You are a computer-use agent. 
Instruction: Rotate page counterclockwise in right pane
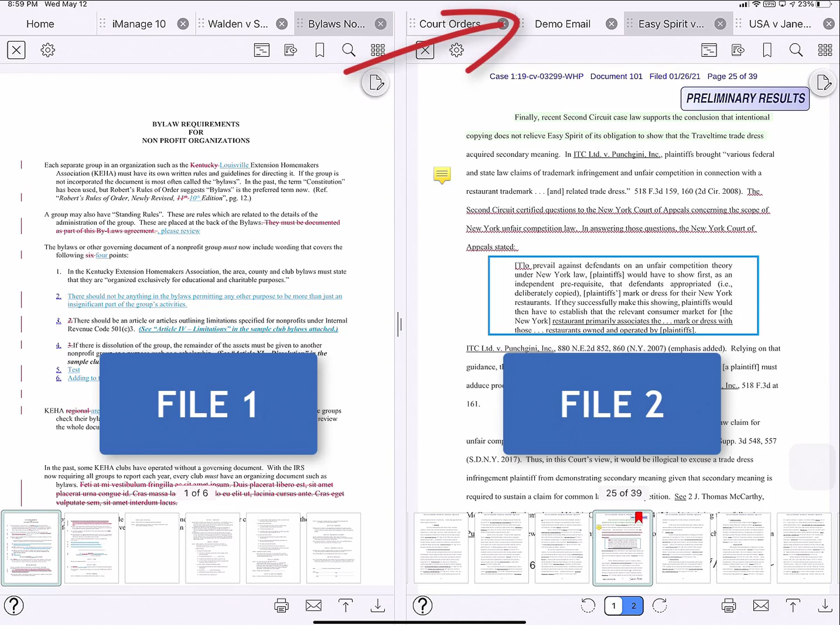coord(588,606)
